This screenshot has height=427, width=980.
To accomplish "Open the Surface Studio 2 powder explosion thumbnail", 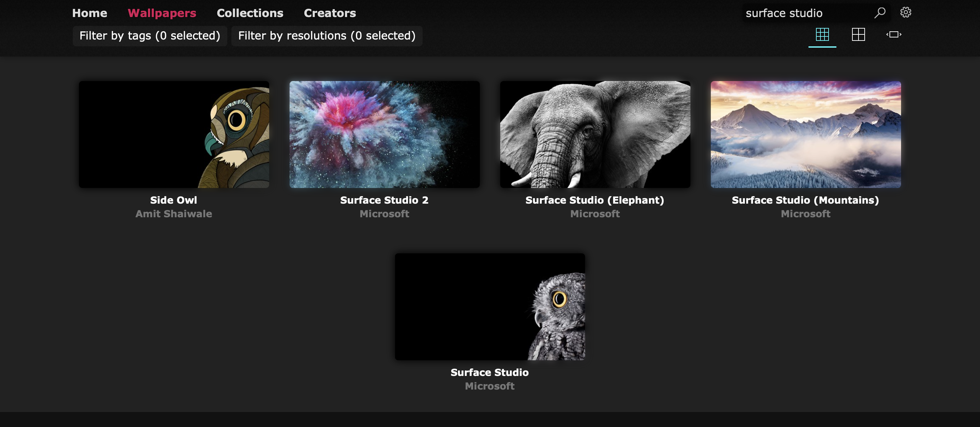I will click(385, 135).
